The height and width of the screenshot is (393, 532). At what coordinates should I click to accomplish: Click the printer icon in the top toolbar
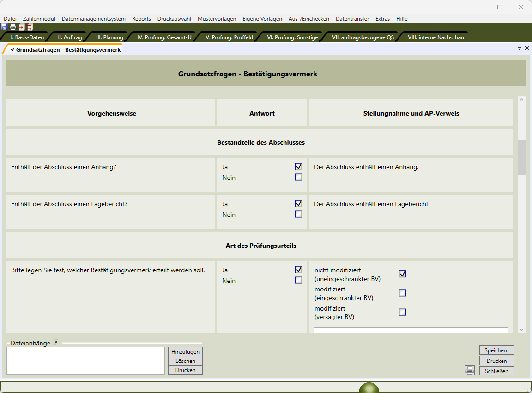click(13, 27)
